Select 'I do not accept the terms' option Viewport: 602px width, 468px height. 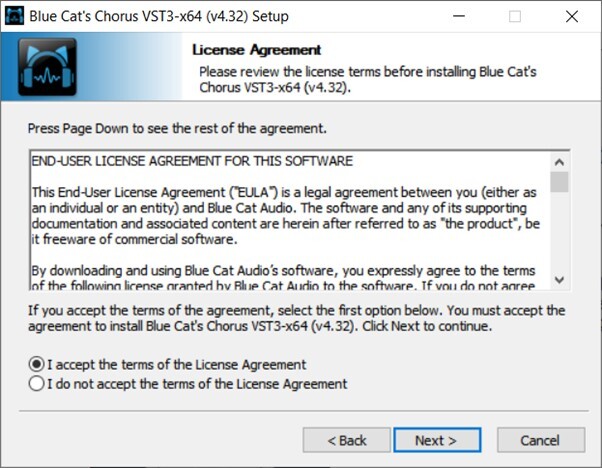pos(38,383)
